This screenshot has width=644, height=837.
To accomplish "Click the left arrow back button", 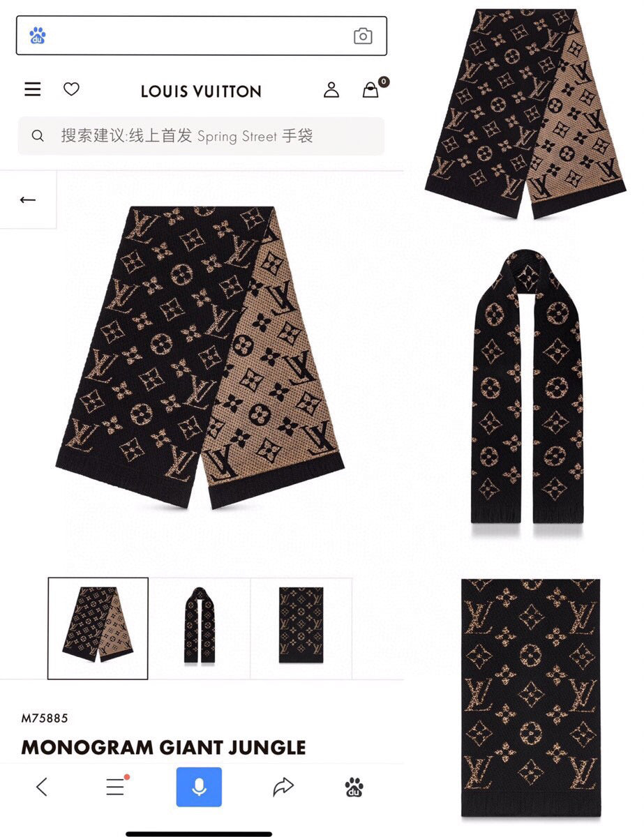I will 28,200.
